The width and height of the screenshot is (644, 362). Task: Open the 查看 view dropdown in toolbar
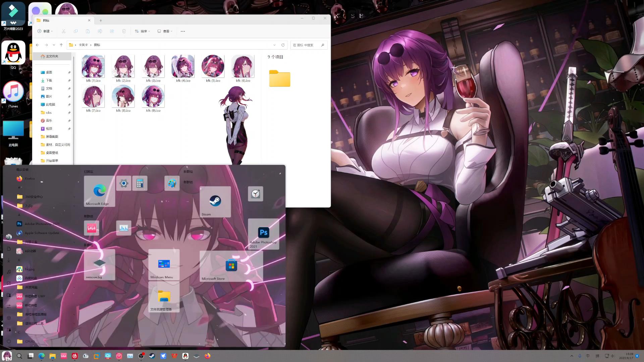[x=165, y=31]
